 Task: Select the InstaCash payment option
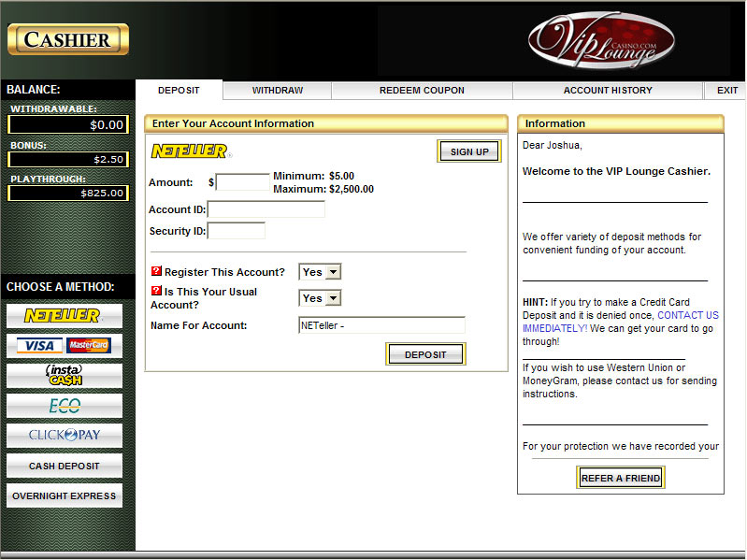pos(64,376)
